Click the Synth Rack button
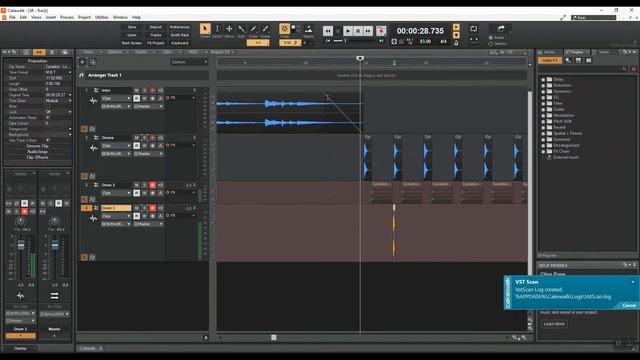Viewport: 640px width, 360px height. [180, 35]
